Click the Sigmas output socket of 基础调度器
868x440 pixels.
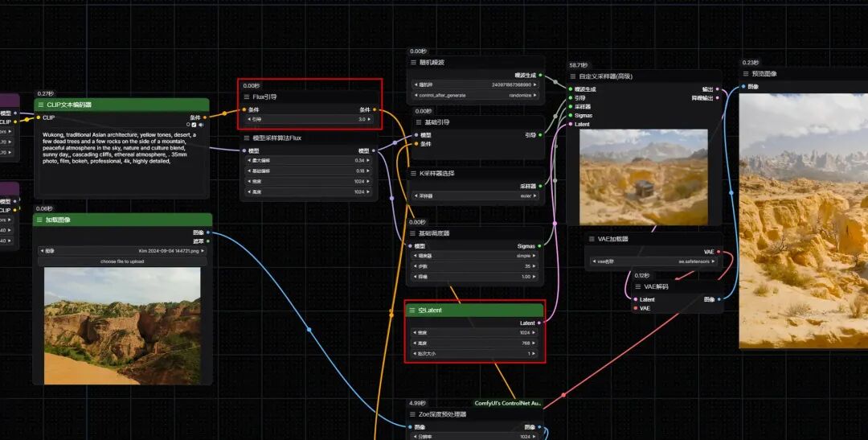[540, 246]
